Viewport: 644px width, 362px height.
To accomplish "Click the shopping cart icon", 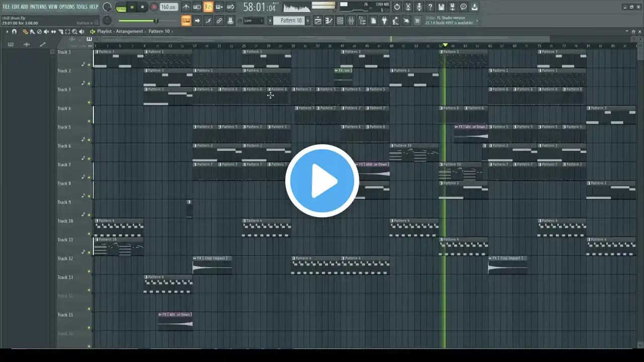I will pos(417,21).
